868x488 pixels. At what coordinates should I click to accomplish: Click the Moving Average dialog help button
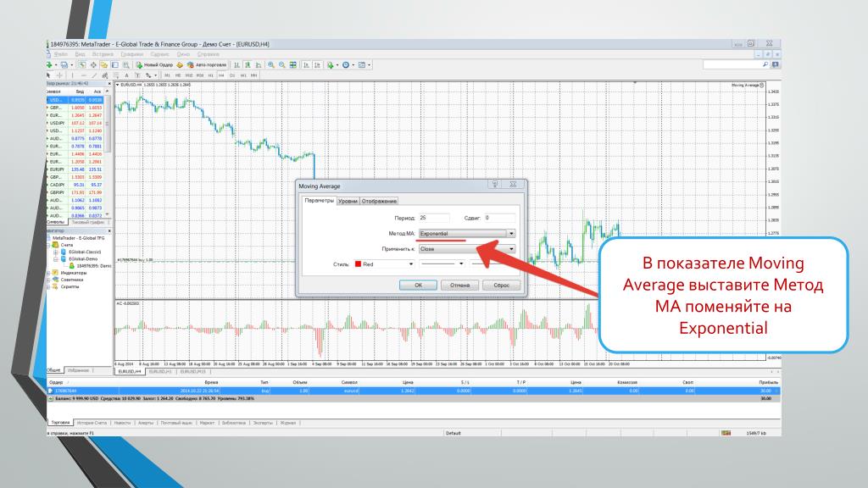(x=495, y=184)
